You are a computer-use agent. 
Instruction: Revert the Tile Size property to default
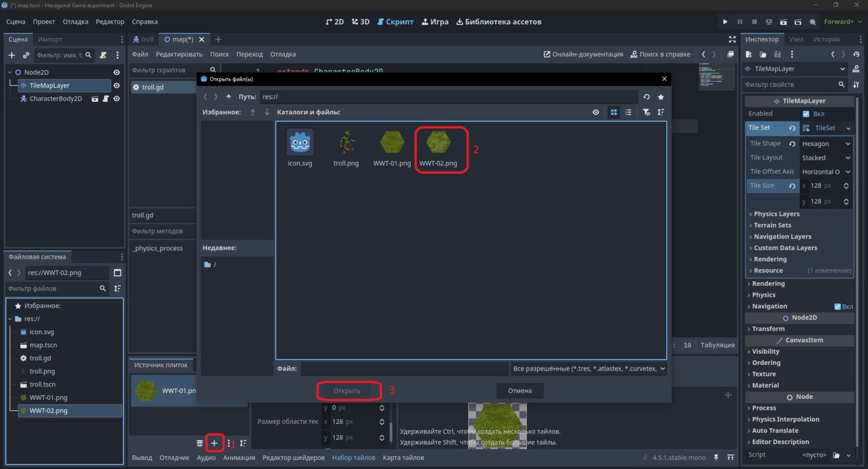tap(792, 186)
